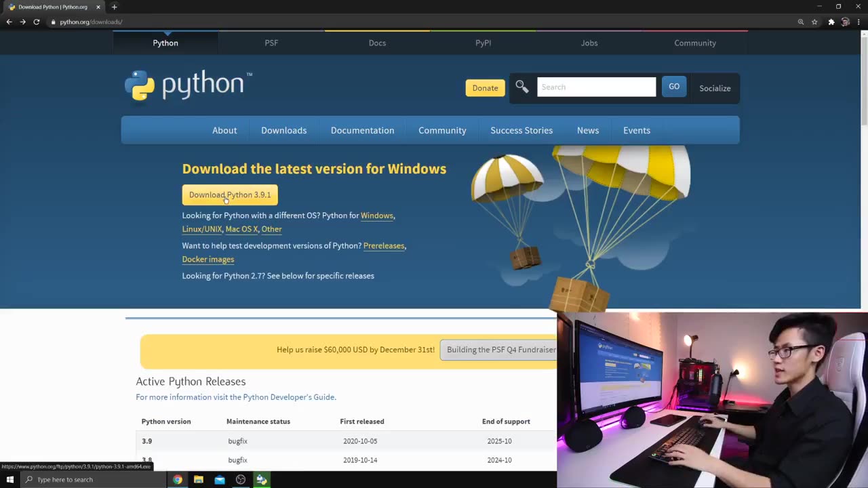This screenshot has height=488, width=868.
Task: Follow the Mac OS X link
Action: point(241,229)
